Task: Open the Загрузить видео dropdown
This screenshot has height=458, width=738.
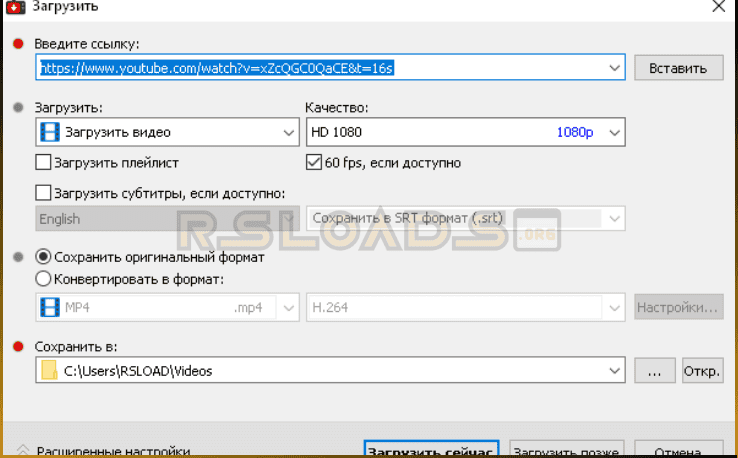Action: (x=167, y=132)
